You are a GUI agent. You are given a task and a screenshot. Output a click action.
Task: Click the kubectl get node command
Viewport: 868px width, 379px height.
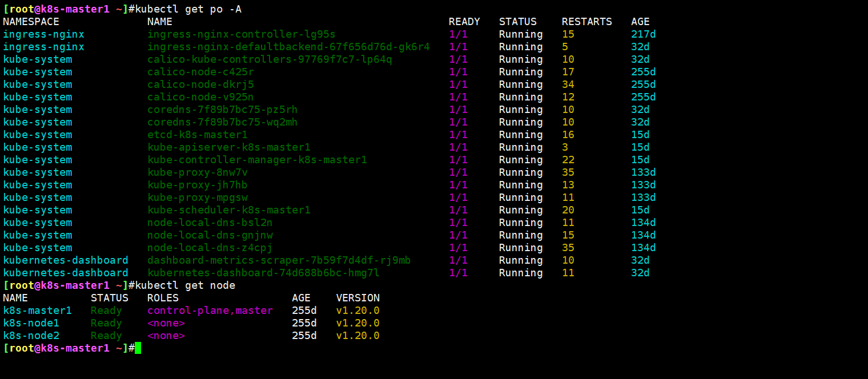(185, 285)
